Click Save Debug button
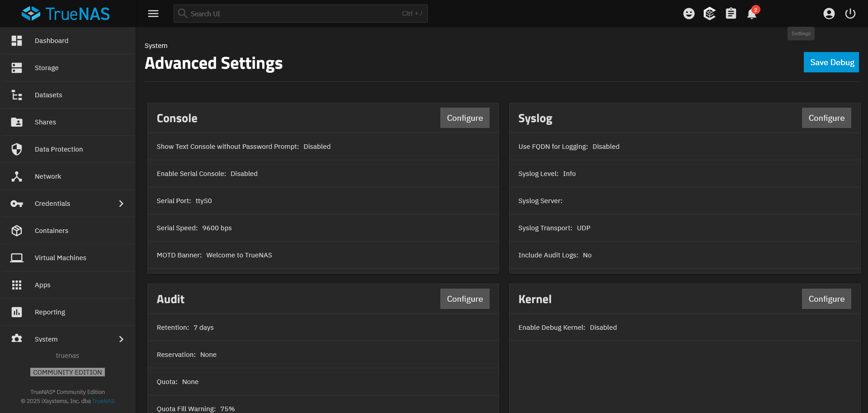Screen dimensions: 868x413 831,62
